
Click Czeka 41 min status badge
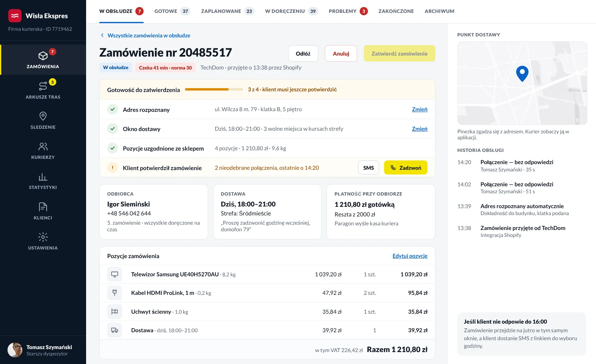tap(165, 68)
